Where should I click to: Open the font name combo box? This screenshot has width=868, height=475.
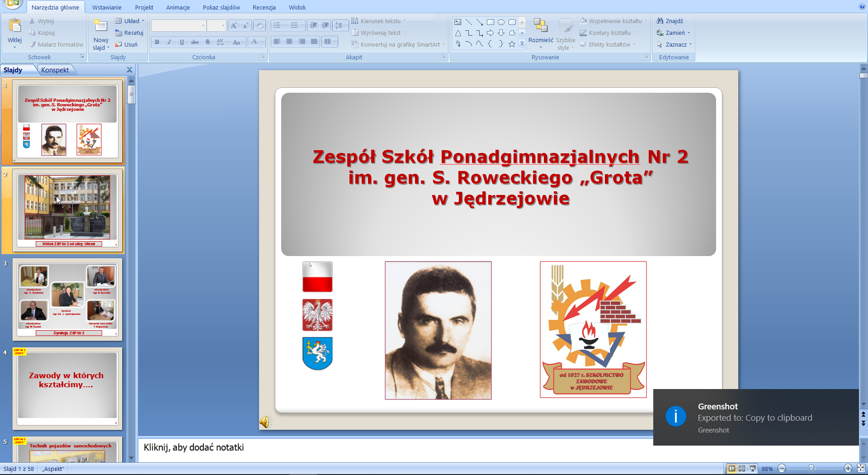(x=179, y=25)
